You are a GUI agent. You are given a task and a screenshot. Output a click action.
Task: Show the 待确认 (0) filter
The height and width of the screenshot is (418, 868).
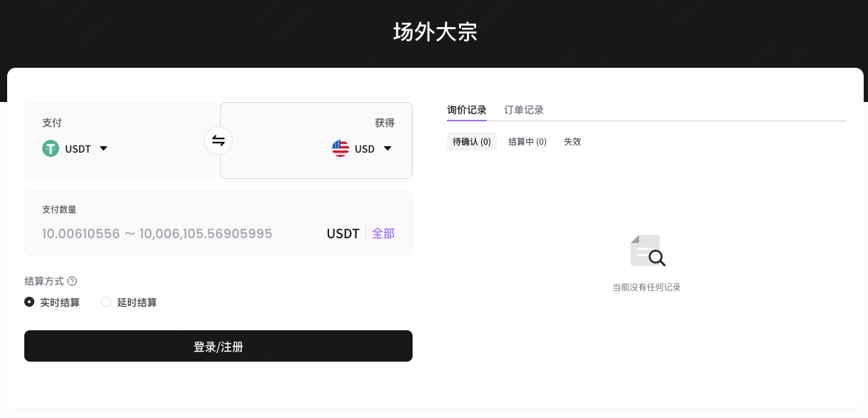[x=472, y=141]
